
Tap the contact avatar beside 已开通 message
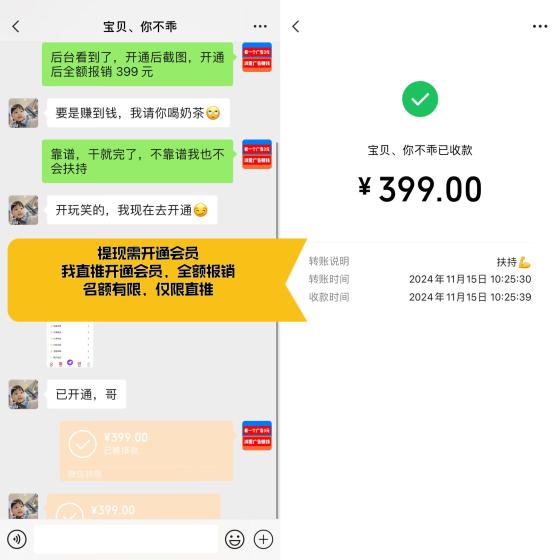pyautogui.click(x=23, y=394)
